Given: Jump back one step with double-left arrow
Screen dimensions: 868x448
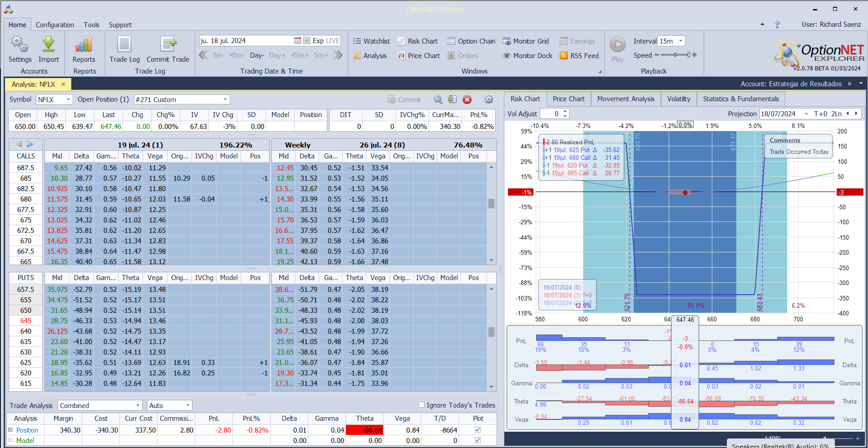Looking at the screenshot, I should pyautogui.click(x=203, y=55).
